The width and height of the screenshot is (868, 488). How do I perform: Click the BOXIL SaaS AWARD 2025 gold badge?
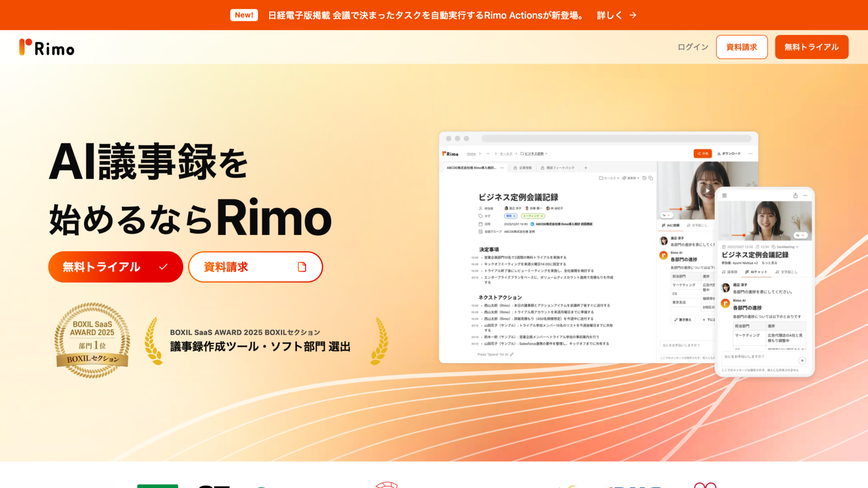pos(92,340)
